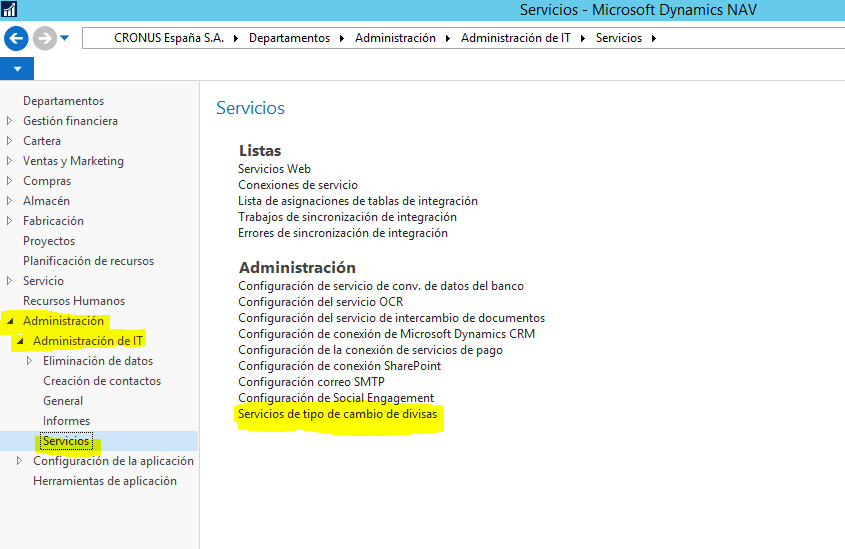Select Informes under Administración de IT
Image resolution: width=845 pixels, height=549 pixels.
[66, 421]
